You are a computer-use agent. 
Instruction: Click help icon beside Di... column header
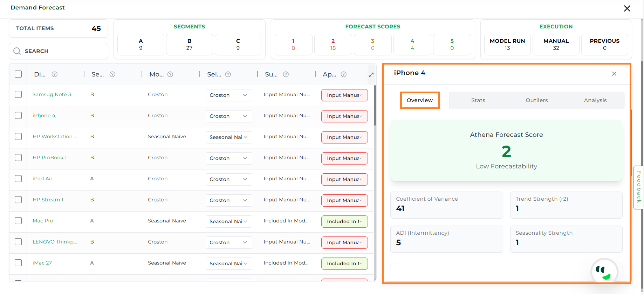[x=55, y=74]
